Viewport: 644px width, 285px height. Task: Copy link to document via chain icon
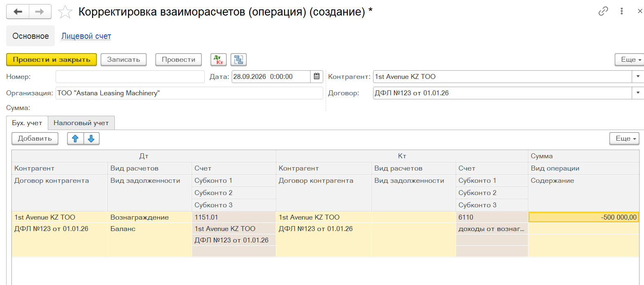click(x=603, y=11)
